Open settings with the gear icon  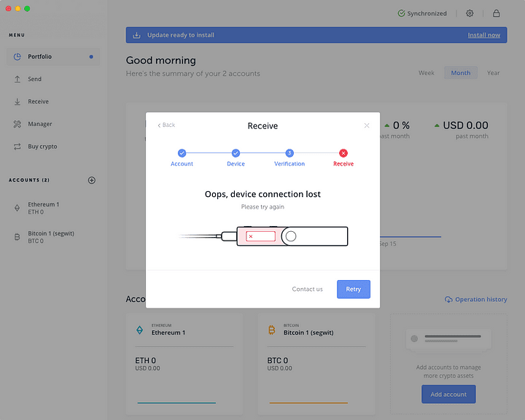pos(470,13)
